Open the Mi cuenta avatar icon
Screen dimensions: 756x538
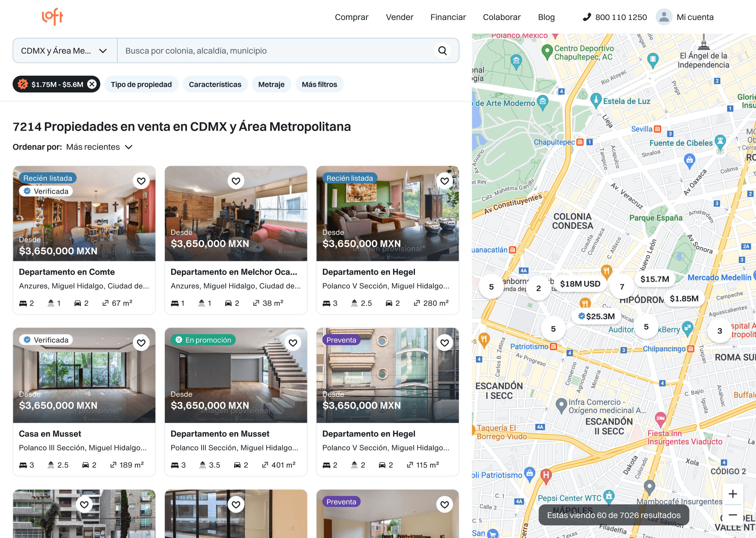click(x=664, y=17)
